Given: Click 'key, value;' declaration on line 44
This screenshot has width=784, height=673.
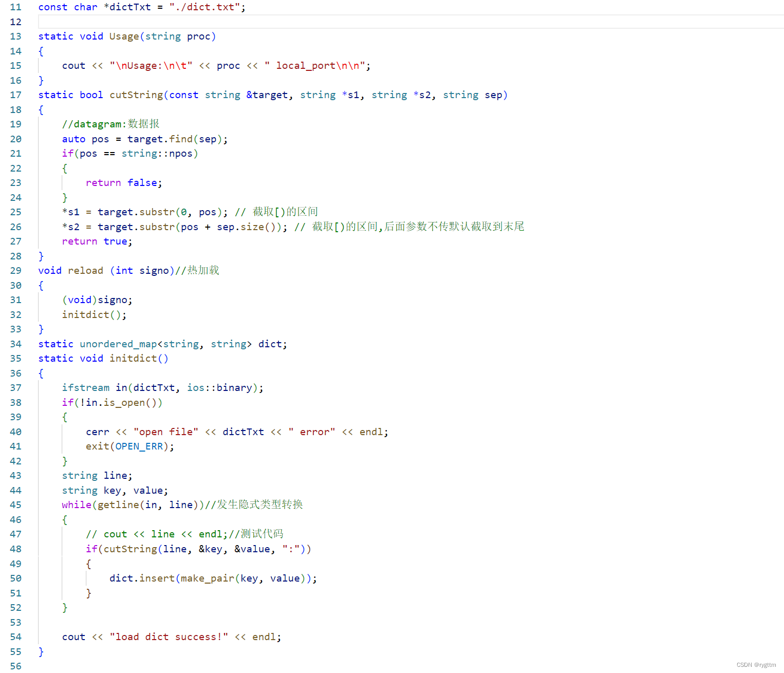Looking at the screenshot, I should pos(136,491).
